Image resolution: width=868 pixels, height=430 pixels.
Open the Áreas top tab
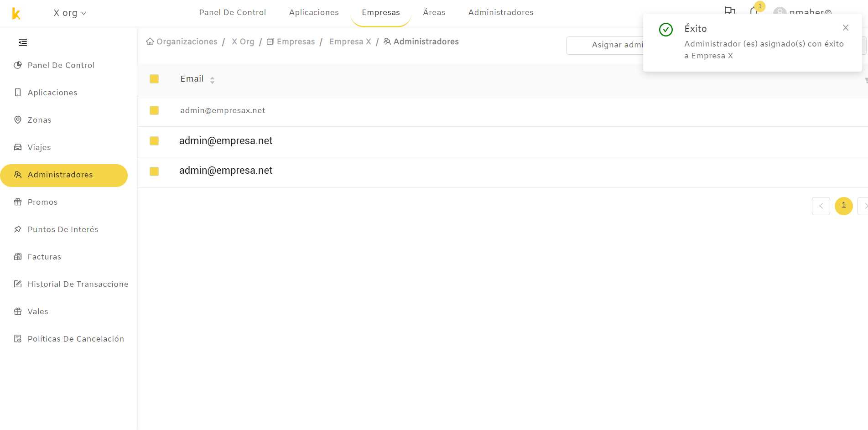(x=434, y=12)
